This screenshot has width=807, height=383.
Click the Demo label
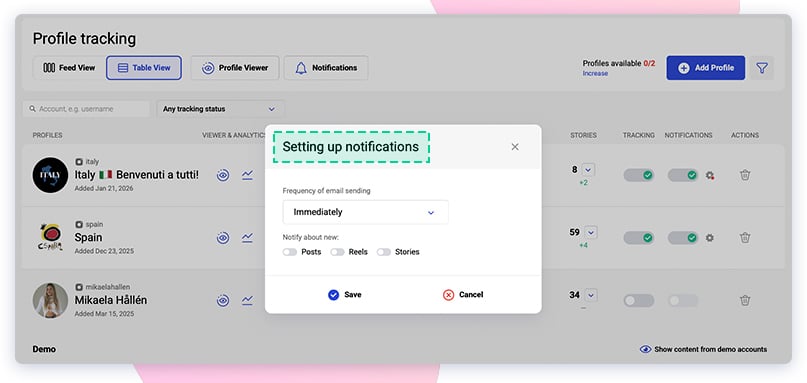[44, 349]
